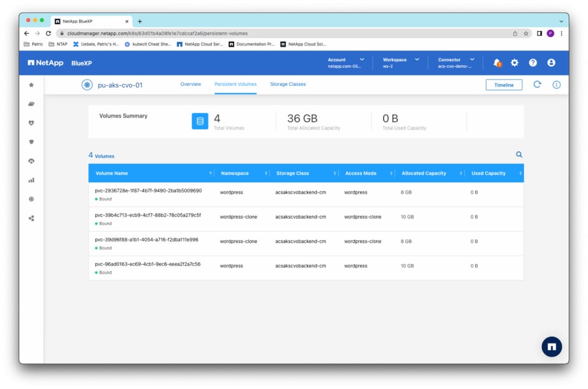Click the 36 GB total allocated capacity value
The width and height of the screenshot is (588, 389).
[x=302, y=118]
